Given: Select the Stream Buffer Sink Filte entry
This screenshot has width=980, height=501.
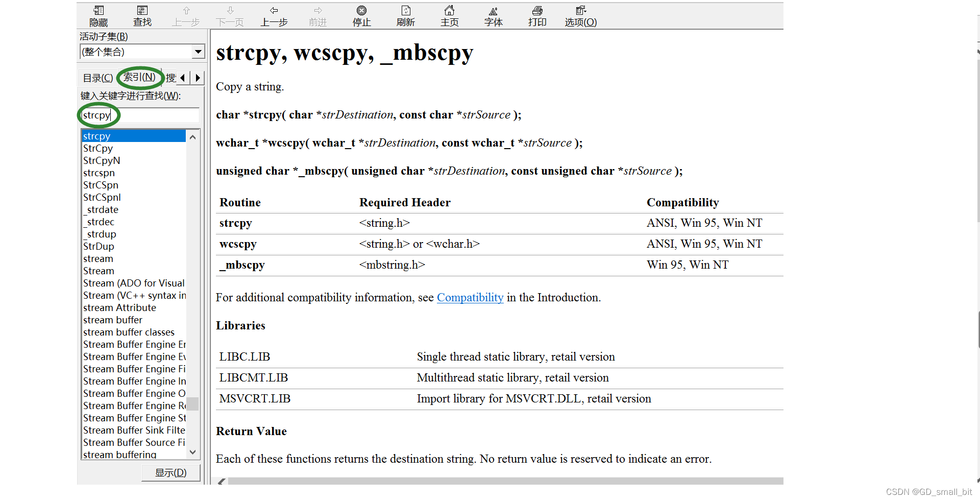Looking at the screenshot, I should 134,430.
